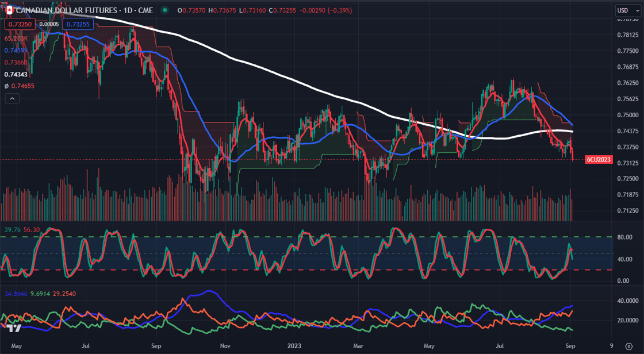Click the 20.0000 ADX axis label
The height and width of the screenshot is (354, 644).
(x=627, y=320)
